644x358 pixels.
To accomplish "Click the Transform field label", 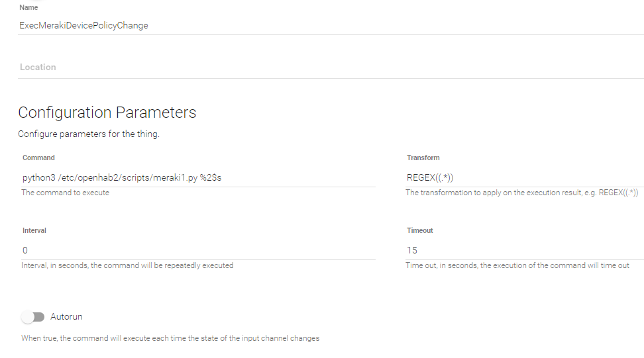I will (423, 157).
